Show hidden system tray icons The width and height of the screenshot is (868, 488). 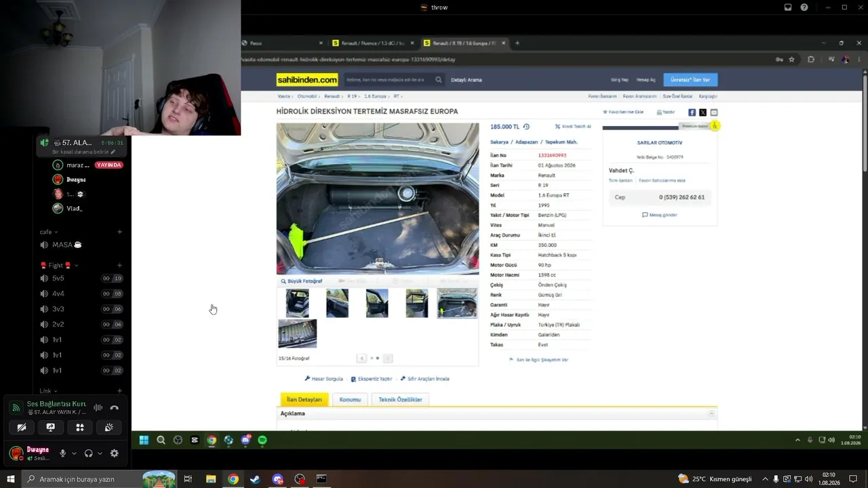(x=765, y=479)
